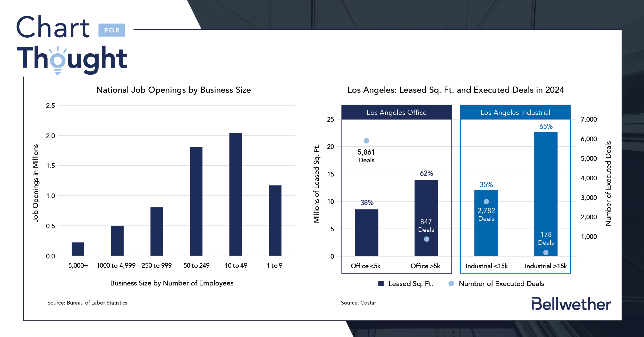Click the 5,861 Deals data point dot
644x337 pixels.
click(x=366, y=141)
